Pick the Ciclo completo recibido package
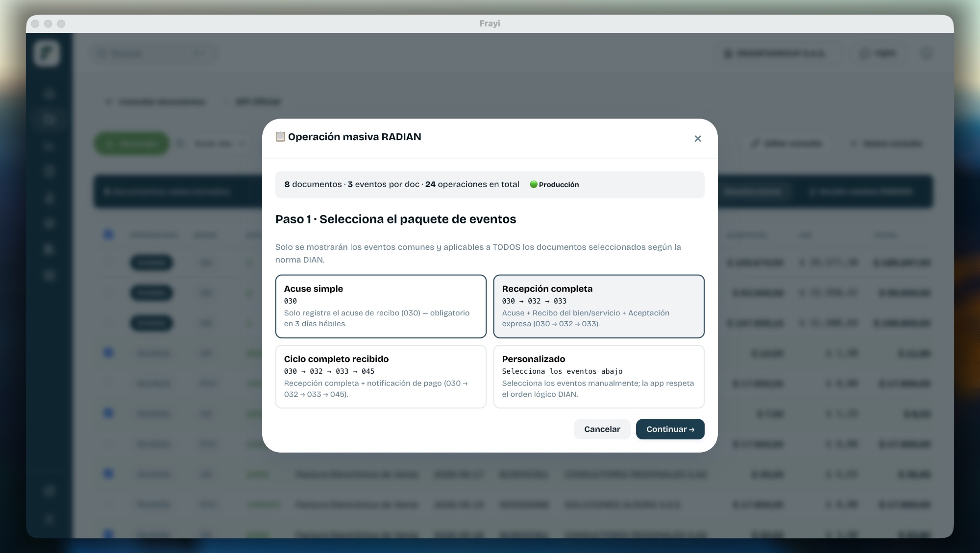 [381, 377]
